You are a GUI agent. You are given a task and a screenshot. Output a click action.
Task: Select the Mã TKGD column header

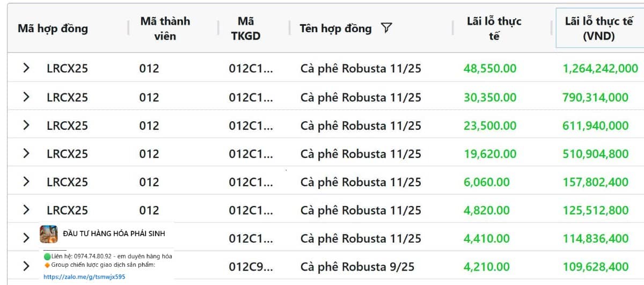246,28
